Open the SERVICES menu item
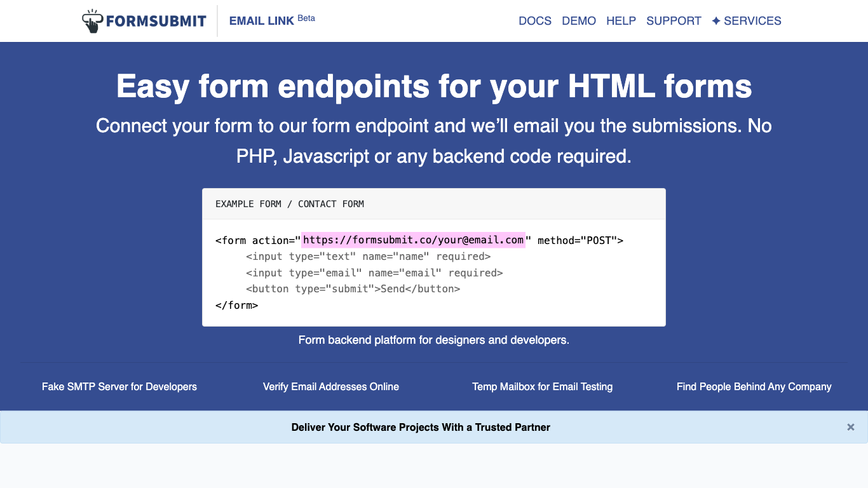 coord(747,21)
